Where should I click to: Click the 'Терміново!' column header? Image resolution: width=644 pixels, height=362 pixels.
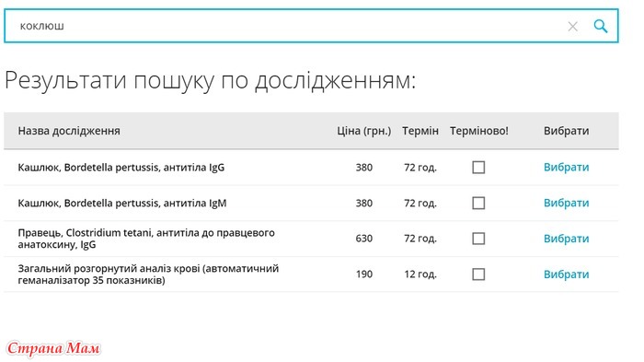click(479, 131)
